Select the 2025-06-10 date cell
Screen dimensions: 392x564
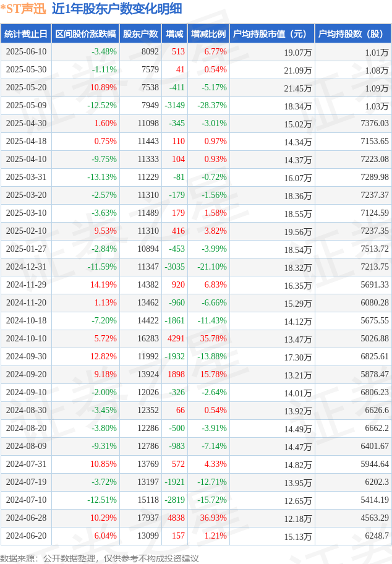(x=26, y=52)
